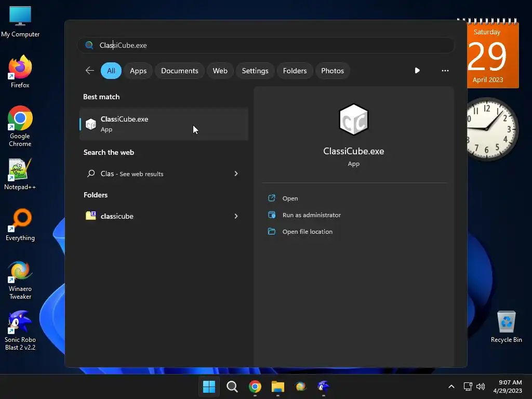Viewport: 532px width, 399px height.
Task: Open the My Computer desktop icon
Action: [20, 21]
